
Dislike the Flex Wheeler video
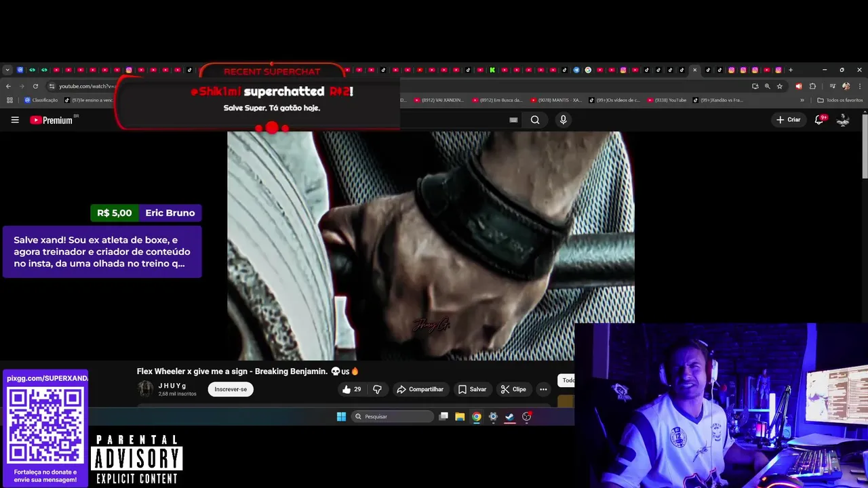coord(377,389)
